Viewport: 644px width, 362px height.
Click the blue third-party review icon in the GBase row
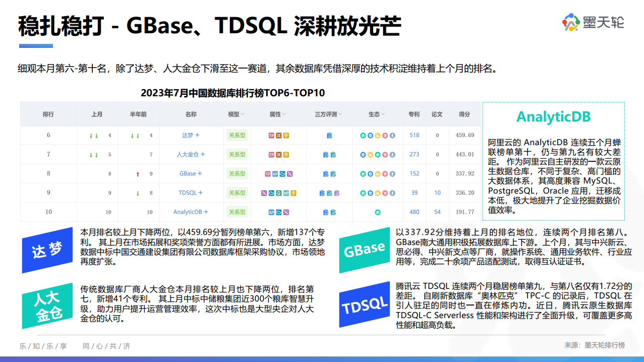pos(326,174)
